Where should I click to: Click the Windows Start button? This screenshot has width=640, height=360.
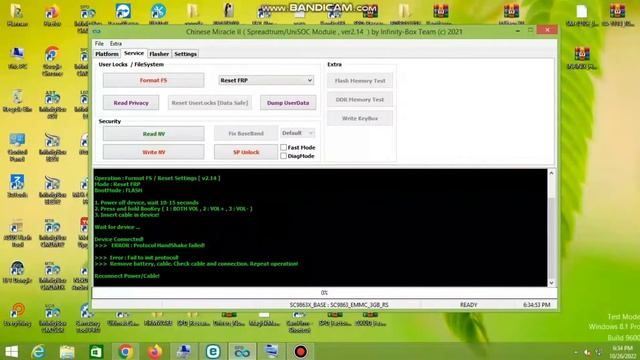pyautogui.click(x=11, y=351)
